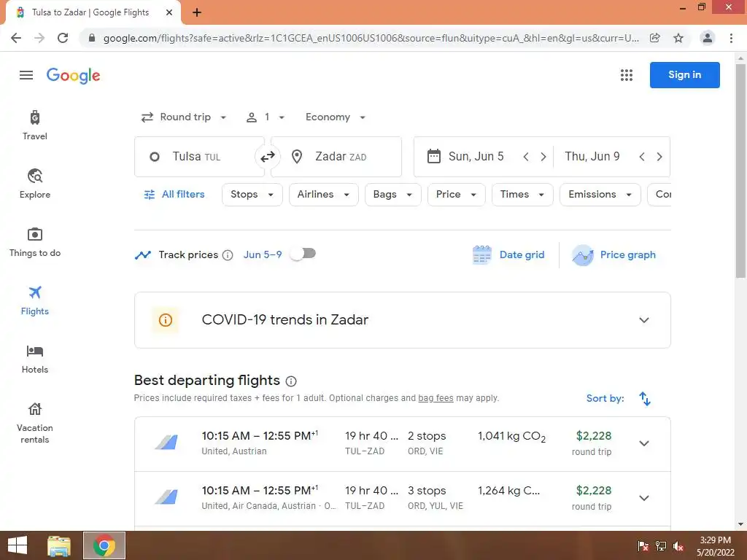This screenshot has height=560, width=747.
Task: Click the 1,041 kg CO2 emissions value
Action: [511, 436]
